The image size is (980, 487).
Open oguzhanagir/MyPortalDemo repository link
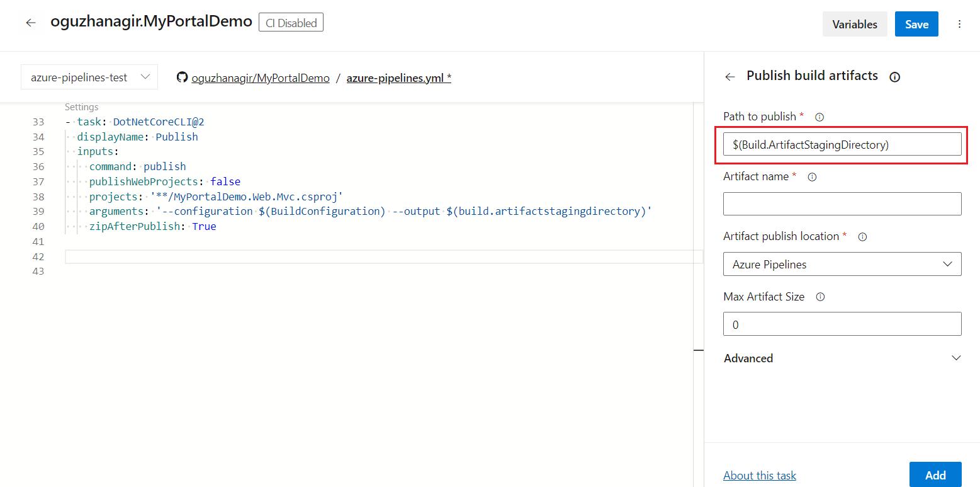coord(261,77)
